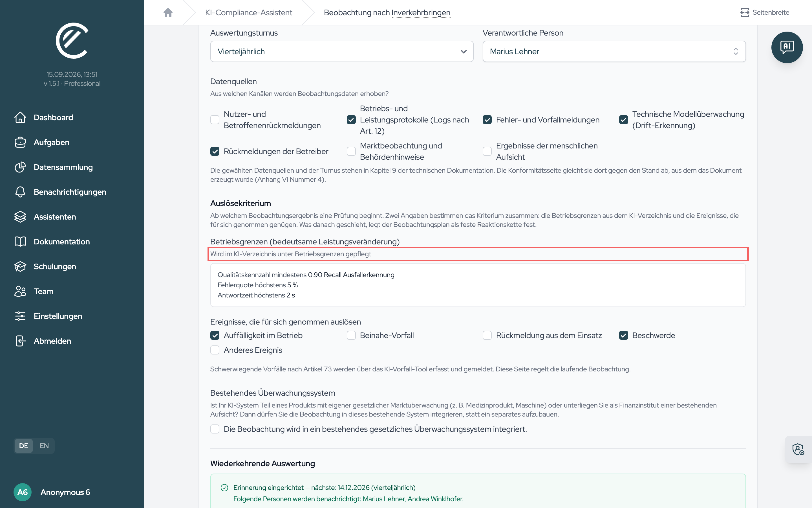Open the Verantwortliche Person Marius Lehner selector
Image resolution: width=812 pixels, height=508 pixels.
614,51
